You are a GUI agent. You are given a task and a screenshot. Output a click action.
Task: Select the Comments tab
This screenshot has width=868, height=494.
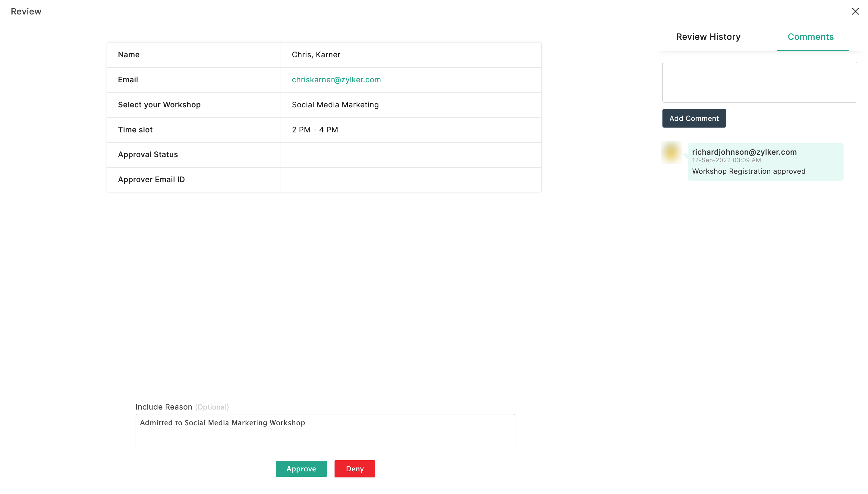pos(810,37)
